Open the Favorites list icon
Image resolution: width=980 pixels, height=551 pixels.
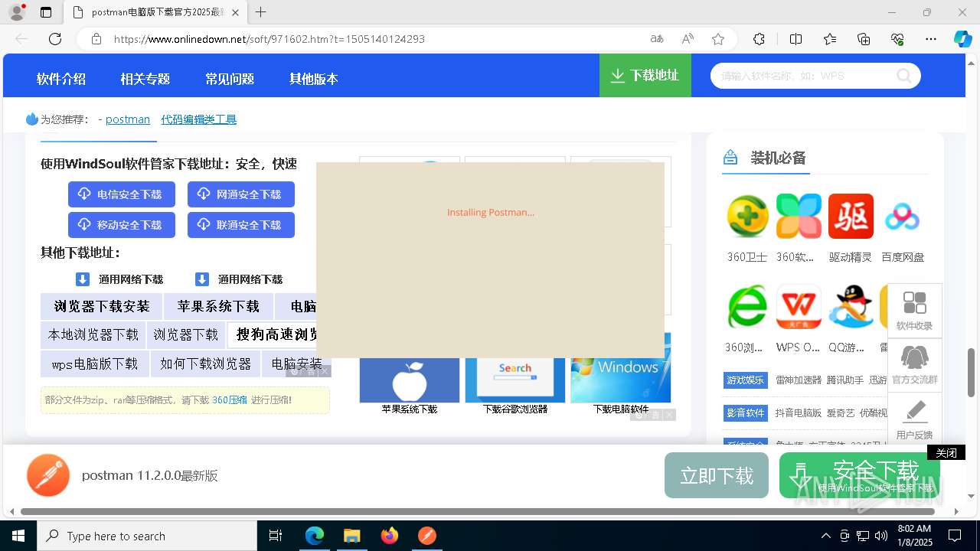pyautogui.click(x=830, y=39)
